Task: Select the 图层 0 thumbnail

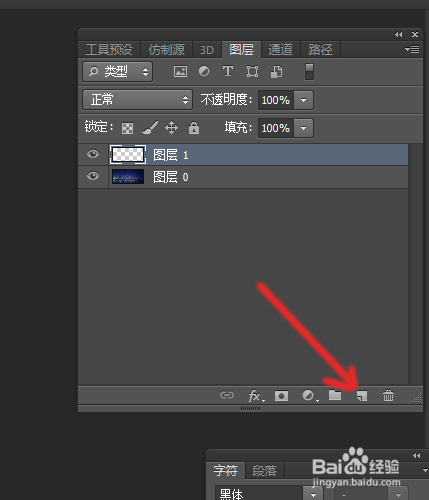Action: click(128, 177)
